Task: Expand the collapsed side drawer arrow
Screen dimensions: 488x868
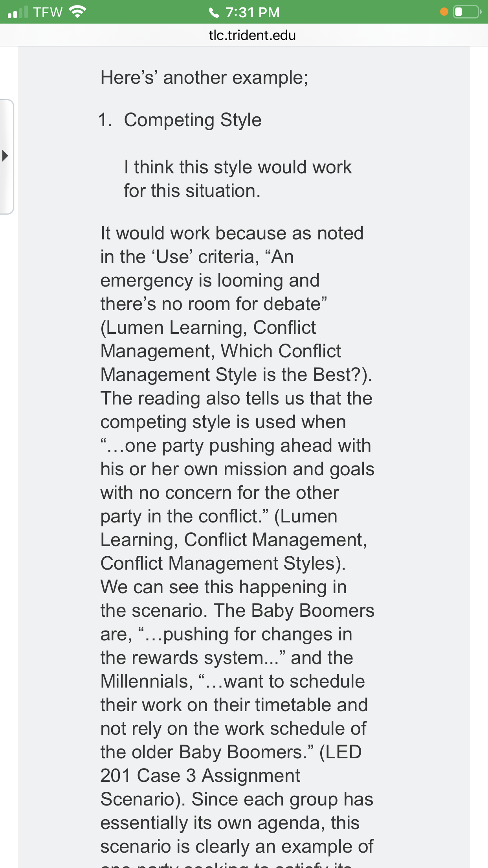Action: 5,156
